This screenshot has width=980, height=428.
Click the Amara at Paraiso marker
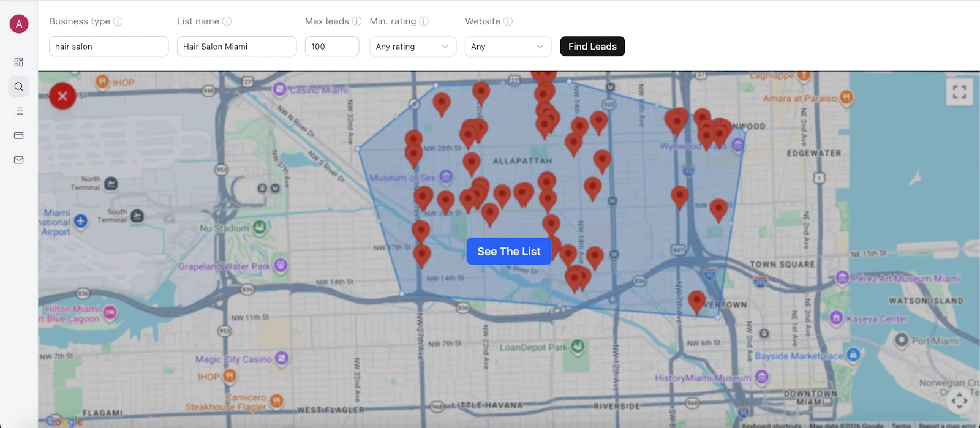(x=846, y=97)
